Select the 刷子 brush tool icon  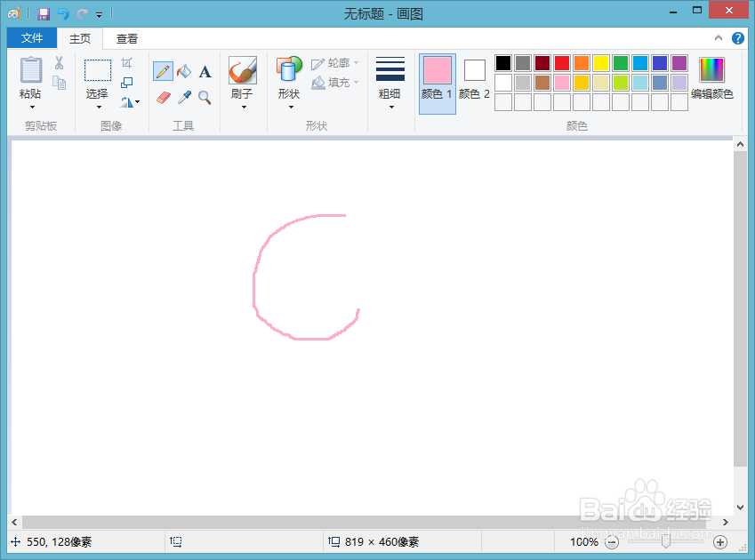(243, 69)
